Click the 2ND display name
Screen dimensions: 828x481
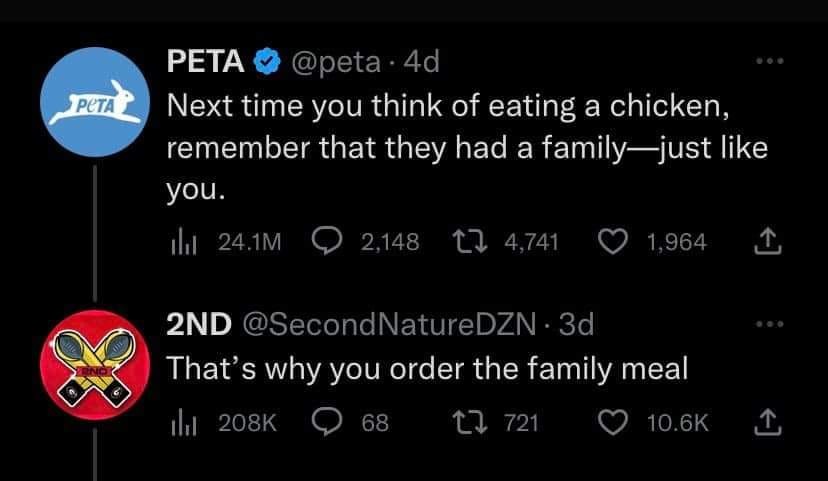[x=199, y=324]
